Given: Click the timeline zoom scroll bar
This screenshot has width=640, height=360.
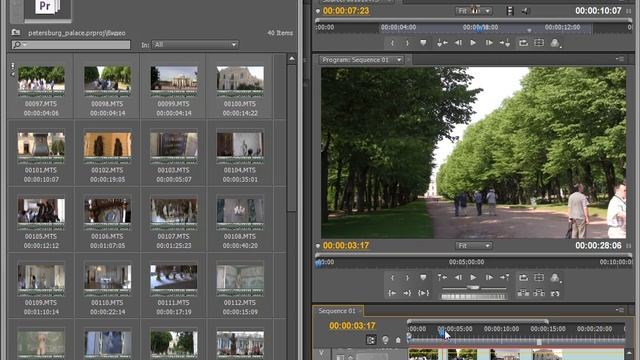Looking at the screenshot, I should (x=478, y=322).
